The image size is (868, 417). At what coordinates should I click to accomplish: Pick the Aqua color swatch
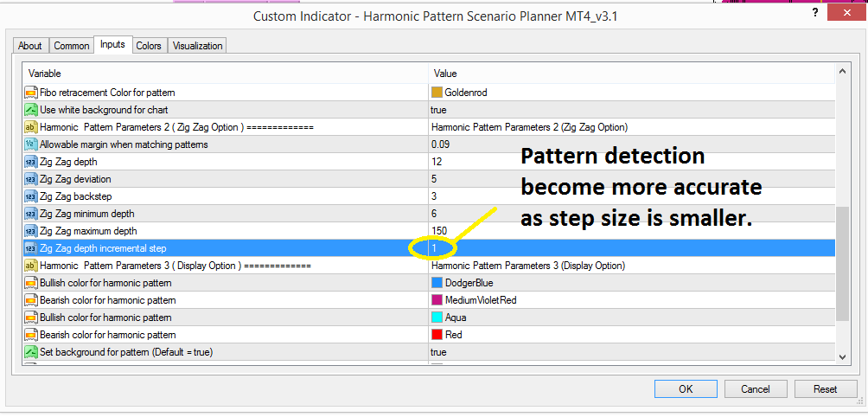(437, 318)
